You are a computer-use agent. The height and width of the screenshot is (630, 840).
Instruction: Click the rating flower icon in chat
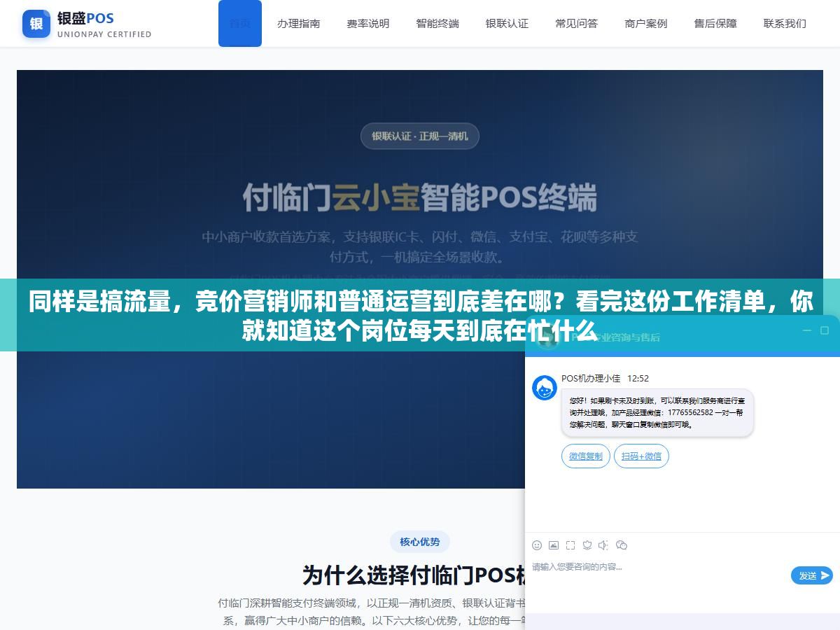(587, 545)
